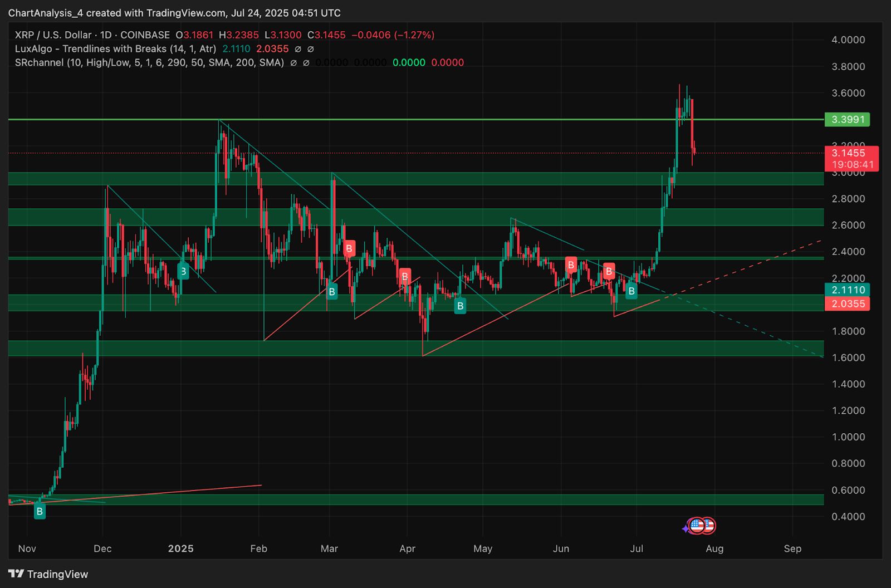Image resolution: width=891 pixels, height=588 pixels.
Task: Click the close value C3.1455 in legend
Action: click(326, 35)
